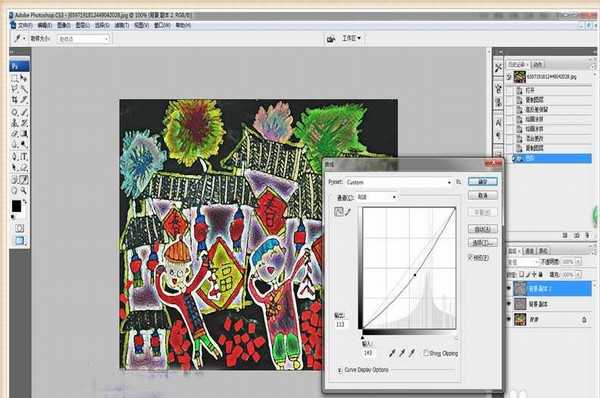Enable the Show Clipping checkbox
The height and width of the screenshot is (398, 600).
(426, 353)
